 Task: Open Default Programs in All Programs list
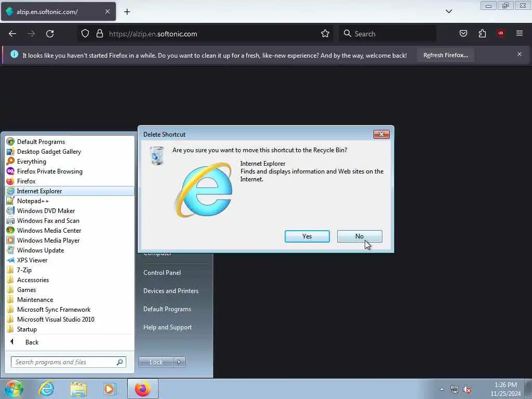pos(70,142)
